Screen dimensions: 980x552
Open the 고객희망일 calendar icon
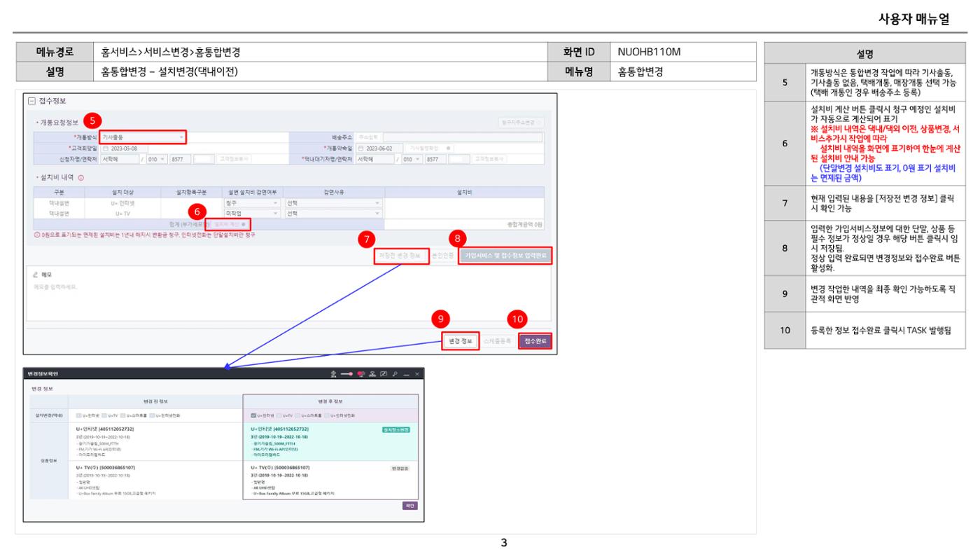[106, 149]
